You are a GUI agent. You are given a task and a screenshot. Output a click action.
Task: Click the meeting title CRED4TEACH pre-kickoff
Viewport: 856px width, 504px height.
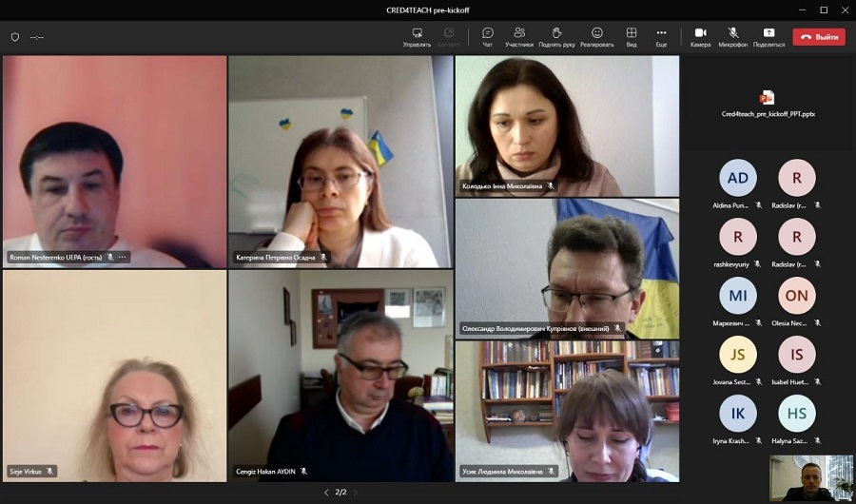(x=427, y=10)
